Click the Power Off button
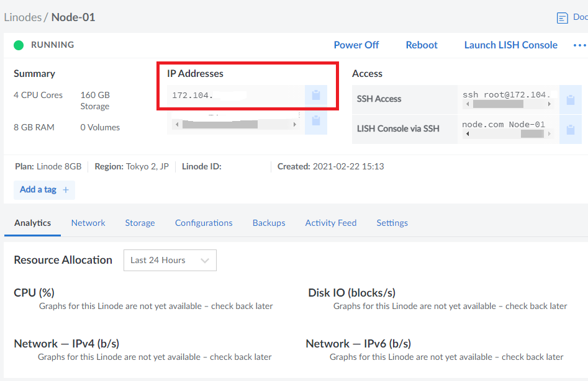 356,45
